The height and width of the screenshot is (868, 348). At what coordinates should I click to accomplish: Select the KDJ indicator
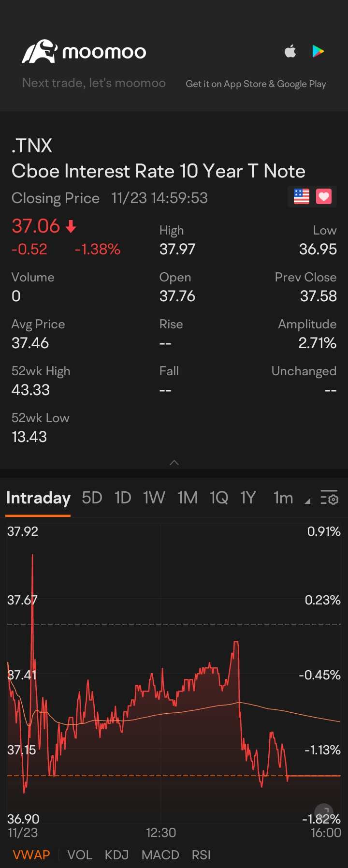(x=117, y=855)
